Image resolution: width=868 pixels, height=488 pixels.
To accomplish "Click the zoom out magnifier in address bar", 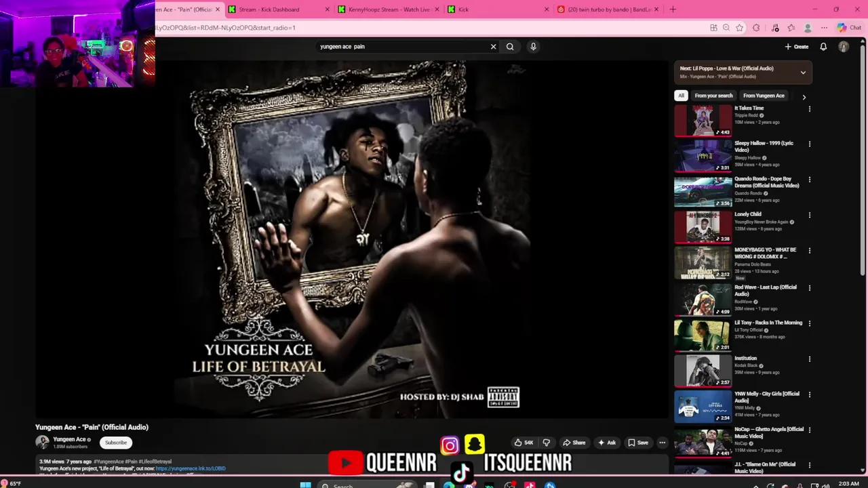I will coord(726,28).
